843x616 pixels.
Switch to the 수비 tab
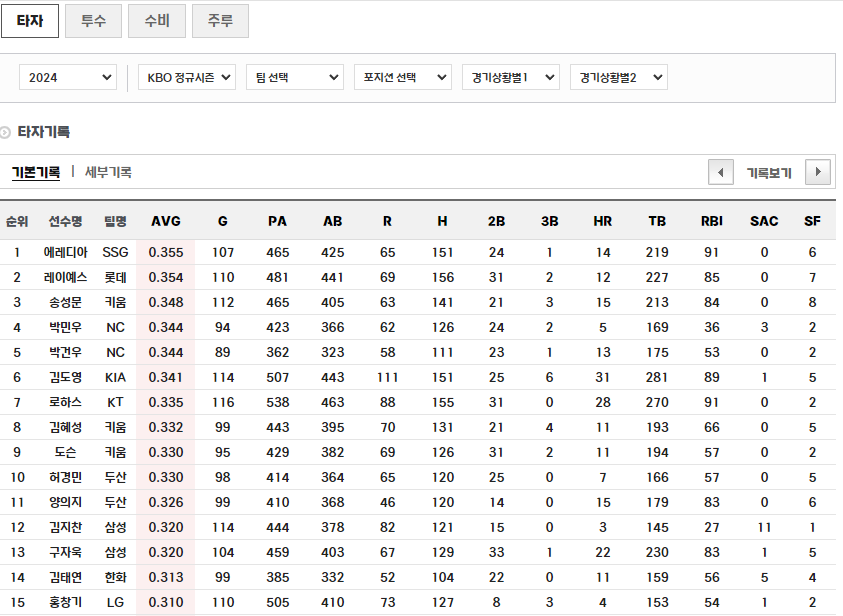(x=156, y=20)
